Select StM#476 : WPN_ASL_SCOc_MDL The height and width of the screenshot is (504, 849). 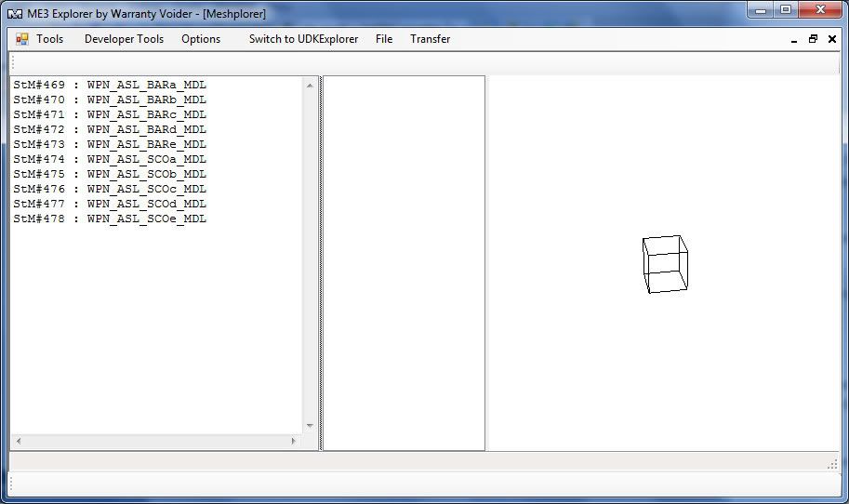[110, 189]
